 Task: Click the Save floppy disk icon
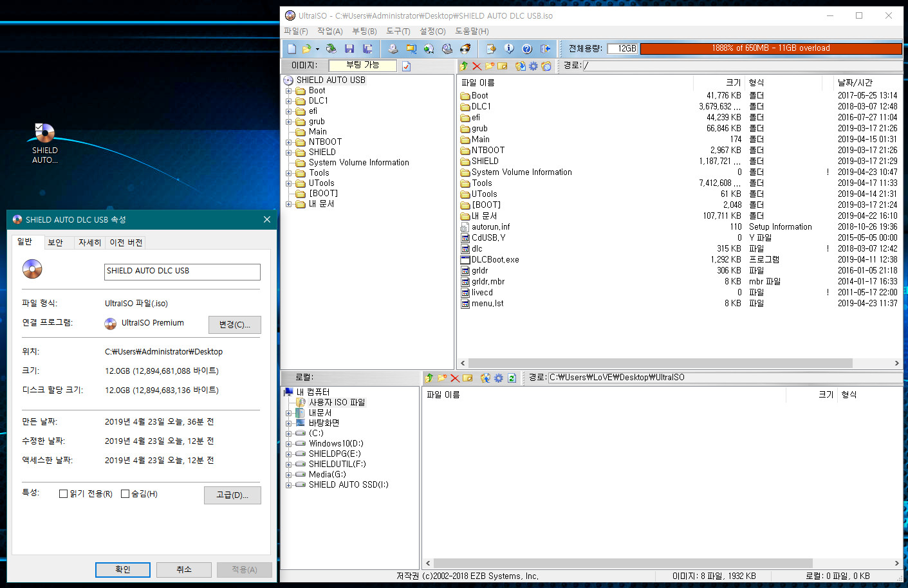(349, 48)
